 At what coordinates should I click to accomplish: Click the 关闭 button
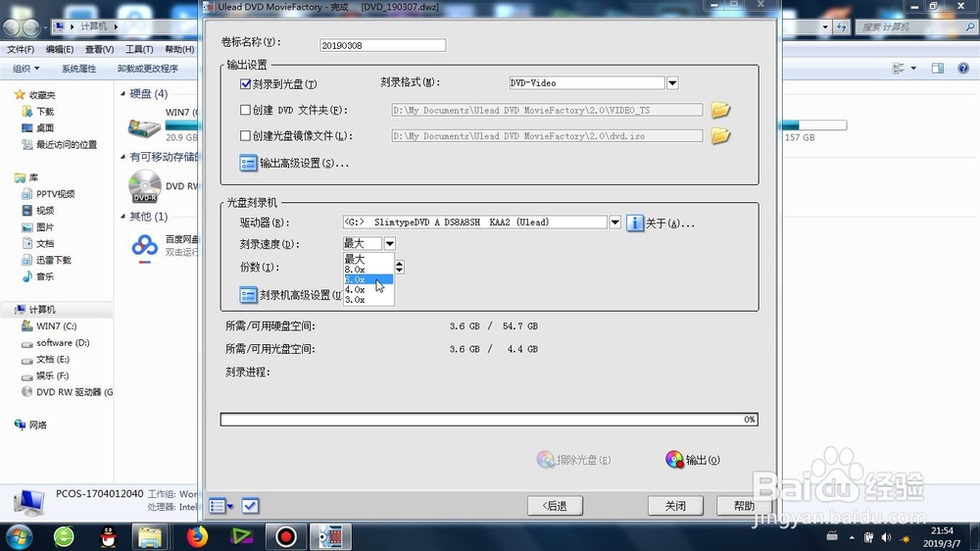675,506
